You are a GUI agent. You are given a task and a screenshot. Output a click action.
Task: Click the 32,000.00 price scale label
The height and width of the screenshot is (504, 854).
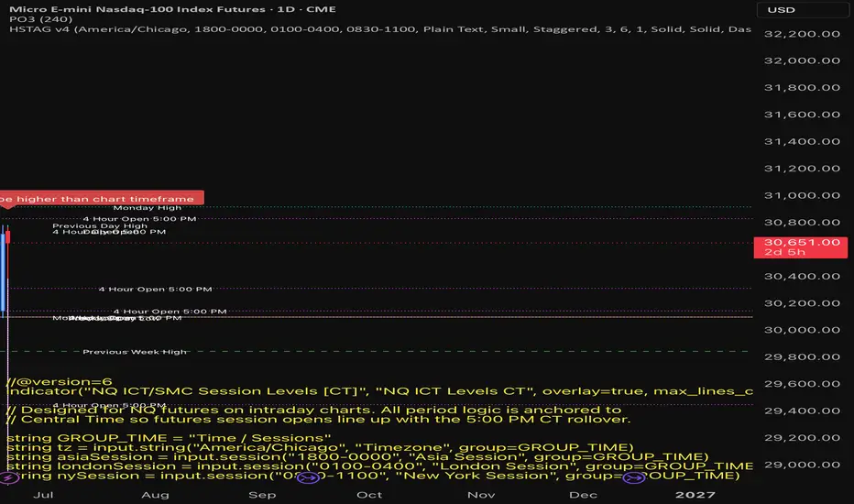point(802,60)
